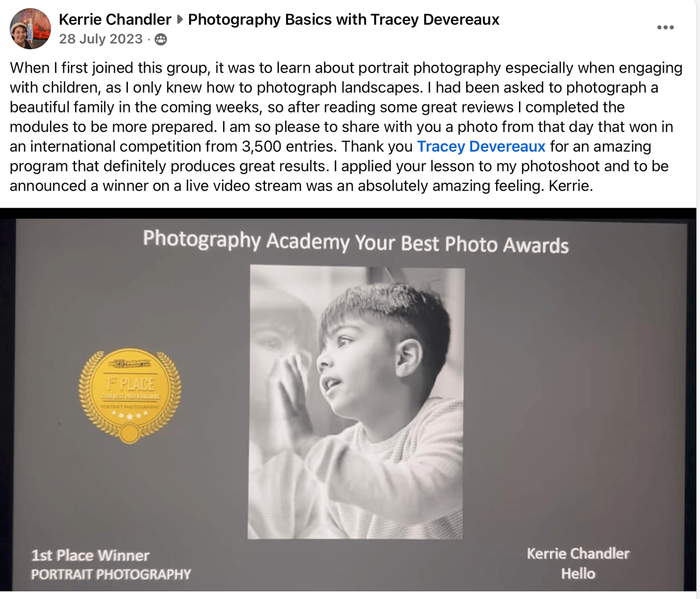Open Kerrie Chandler's profile picture
This screenshot has height=599, width=700.
click(30, 28)
